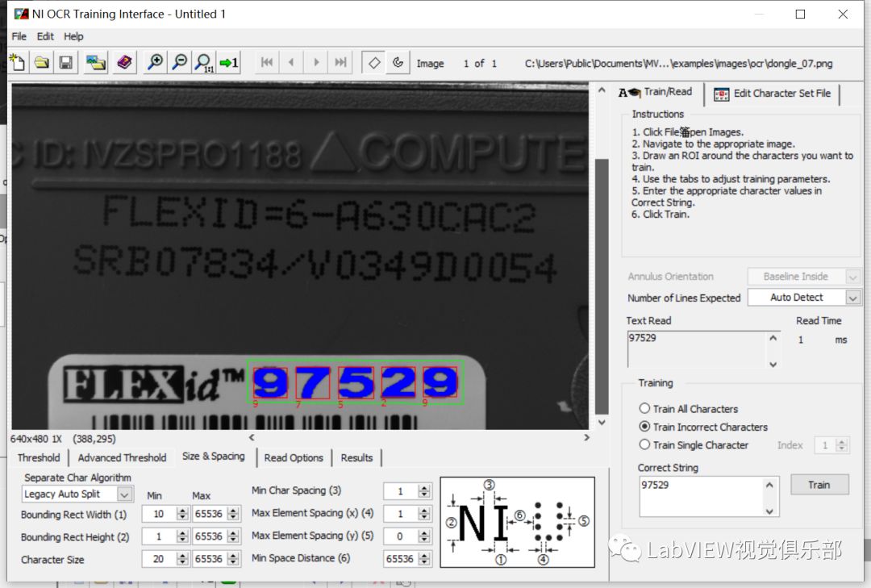
Task: Select Train Incorrect Characters option
Action: point(645,427)
